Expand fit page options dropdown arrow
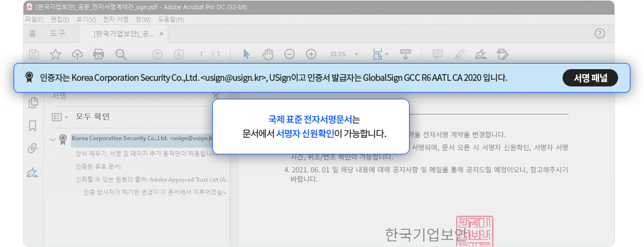The height and width of the screenshot is (247, 644). [x=387, y=54]
